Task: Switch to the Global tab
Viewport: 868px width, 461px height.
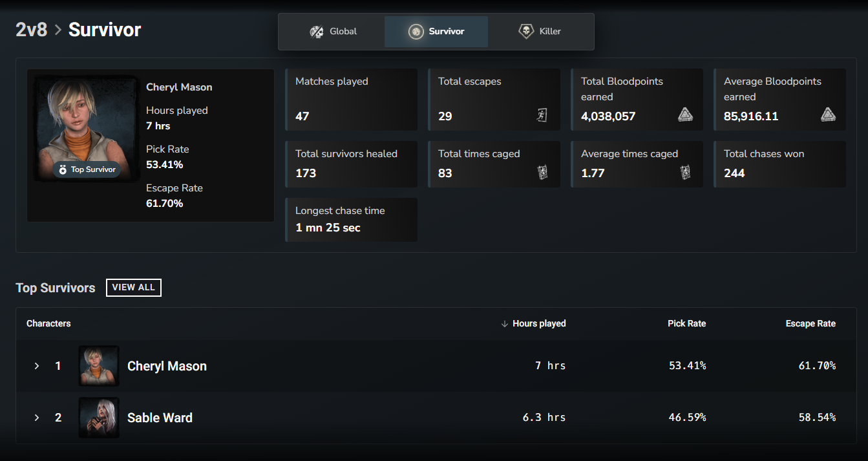Action: point(333,32)
